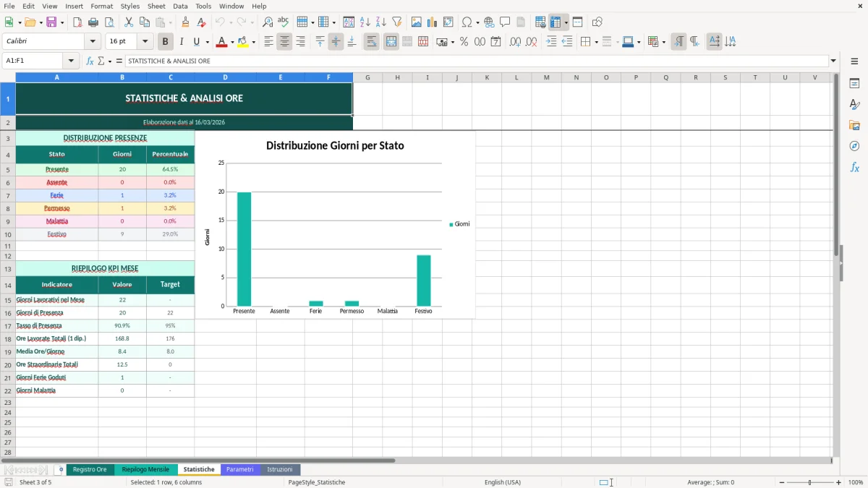Open sidebar Styles panel
Viewport: 868px width, 488px height.
854,105
